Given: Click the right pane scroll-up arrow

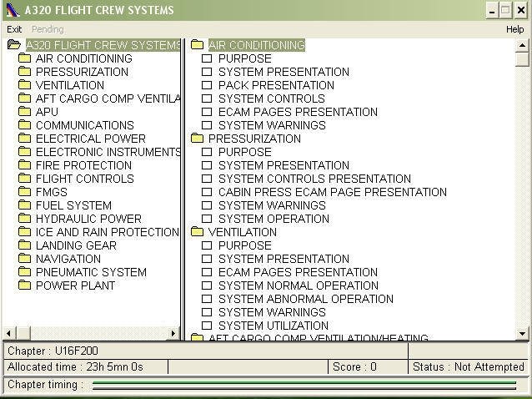Looking at the screenshot, I should [522, 46].
